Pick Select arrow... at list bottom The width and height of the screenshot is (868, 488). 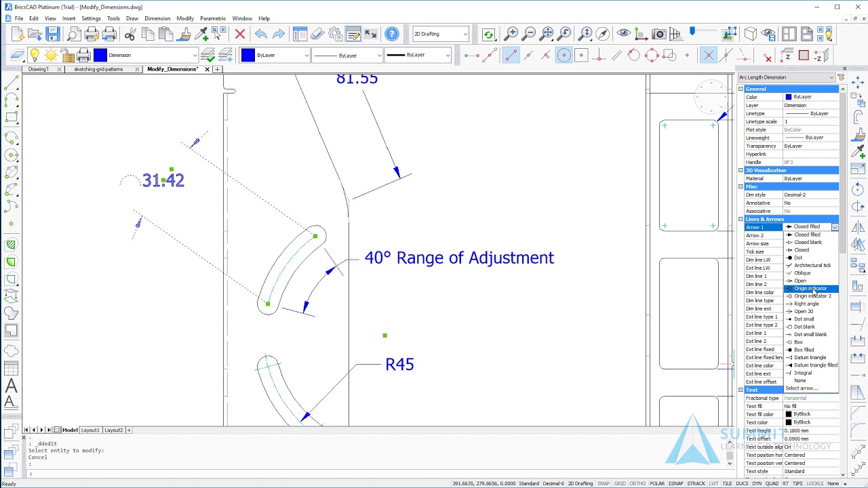(811, 388)
